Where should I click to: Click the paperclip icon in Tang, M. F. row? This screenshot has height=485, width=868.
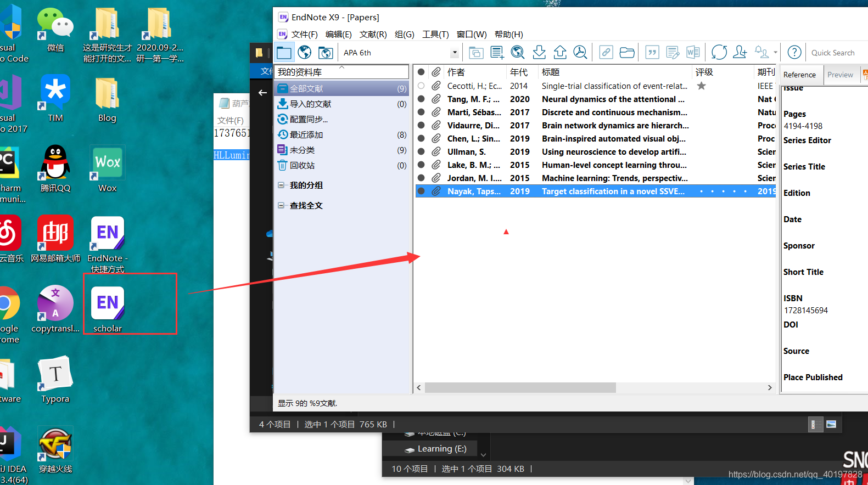[x=436, y=99]
